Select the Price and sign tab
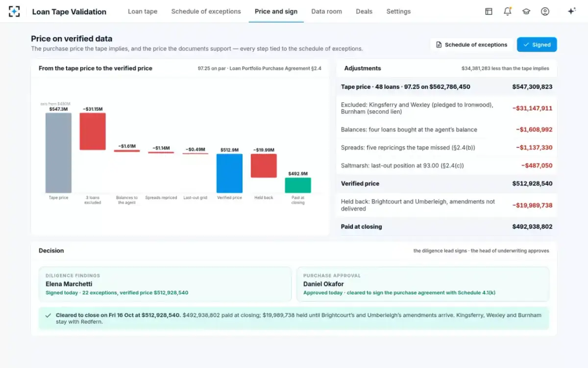The width and height of the screenshot is (588, 368). (276, 11)
